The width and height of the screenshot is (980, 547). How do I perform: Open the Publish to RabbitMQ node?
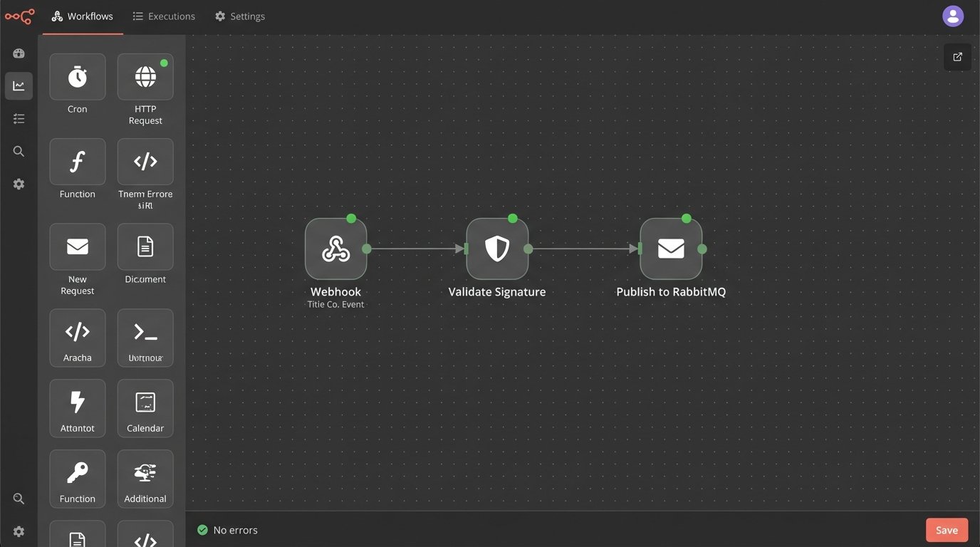point(670,249)
